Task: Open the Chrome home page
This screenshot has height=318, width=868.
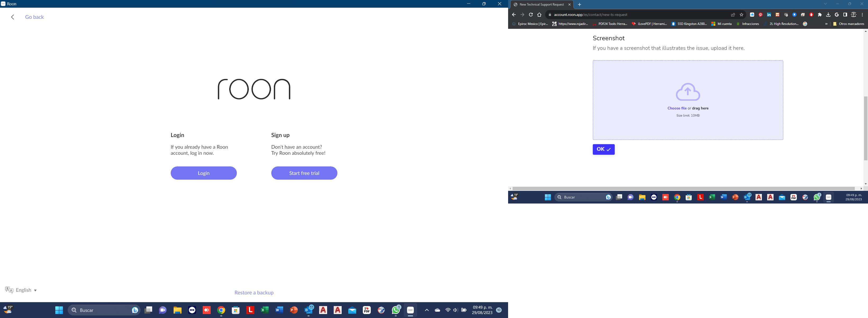Action: [x=539, y=15]
